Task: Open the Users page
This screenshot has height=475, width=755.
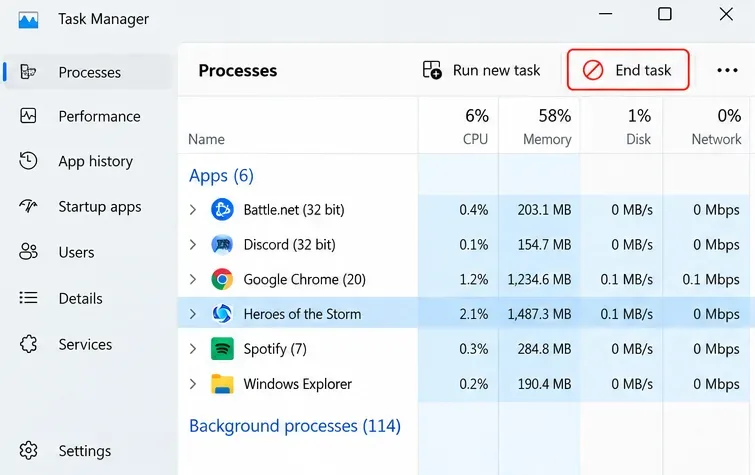Action: pos(76,252)
